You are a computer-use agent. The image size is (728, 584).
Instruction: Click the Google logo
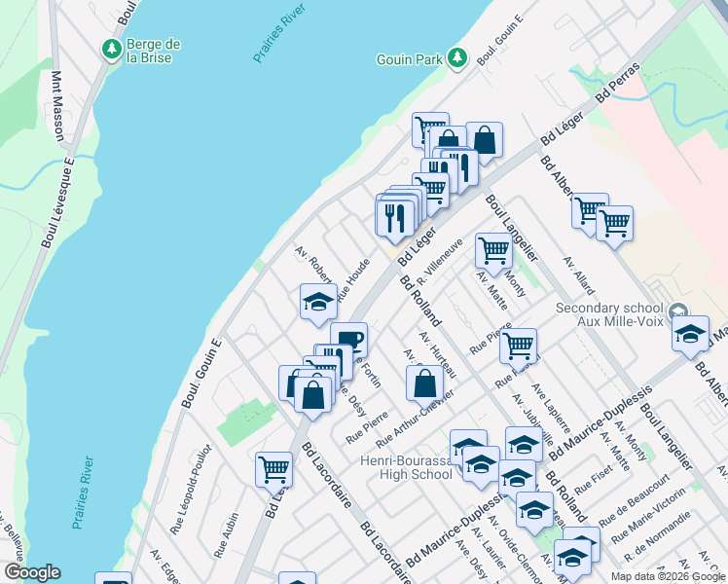pos(32,572)
